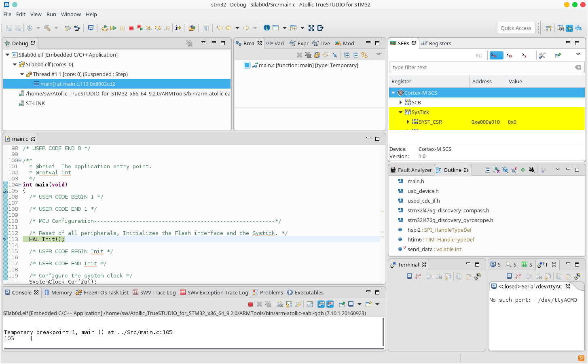This screenshot has height=364, width=588.
Task: Open SFR configuration tools icon
Action: pyautogui.click(x=542, y=55)
